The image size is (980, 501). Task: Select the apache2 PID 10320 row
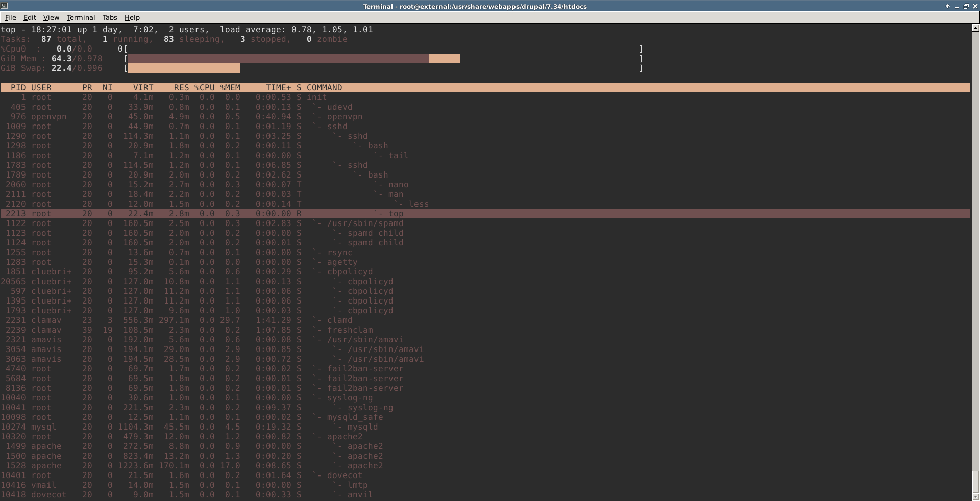(485, 437)
